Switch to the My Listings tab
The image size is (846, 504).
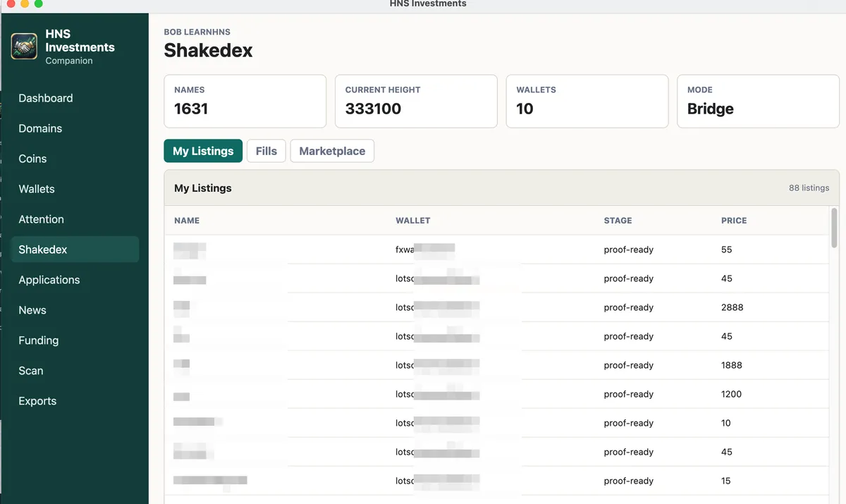[203, 151]
